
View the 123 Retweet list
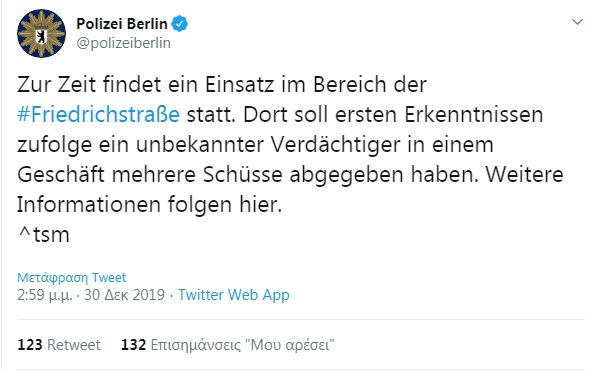(x=59, y=345)
